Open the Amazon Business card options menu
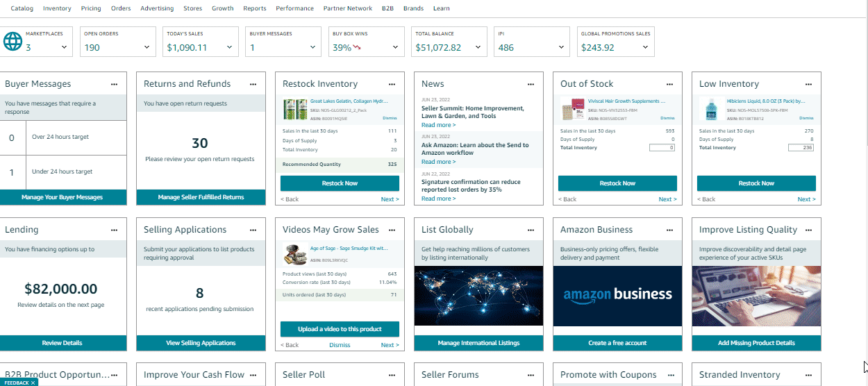 pyautogui.click(x=670, y=230)
